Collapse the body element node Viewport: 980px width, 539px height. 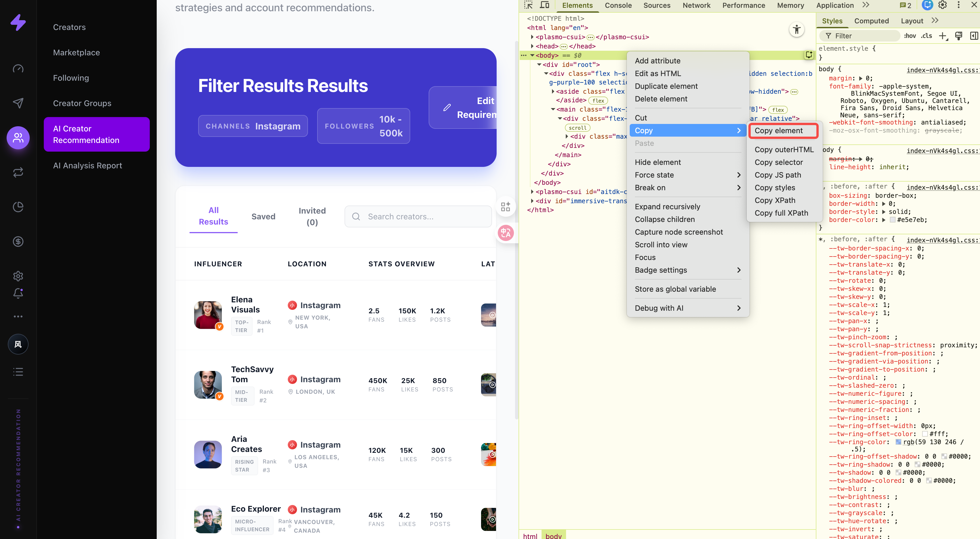coord(532,56)
